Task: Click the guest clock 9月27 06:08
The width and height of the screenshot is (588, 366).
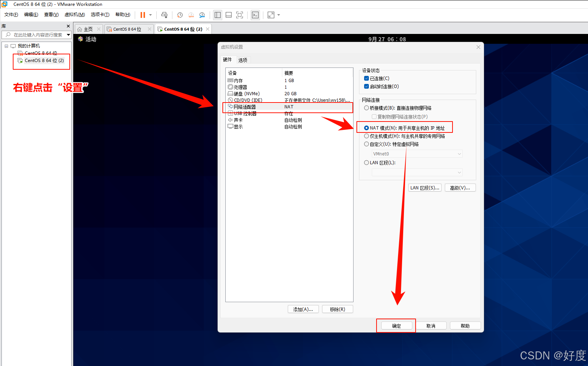Action: tap(387, 39)
